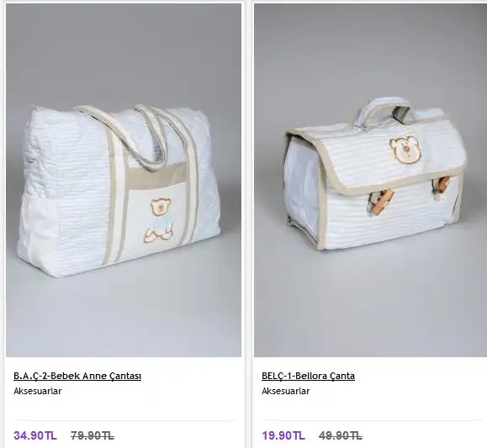Image resolution: width=487 pixels, height=448 pixels.
Task: Click the crossed-out 79.90TL original price
Action: click(93, 435)
